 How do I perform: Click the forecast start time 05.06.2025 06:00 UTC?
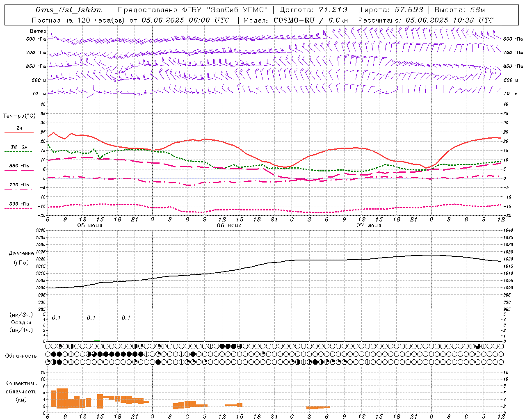[x=186, y=20]
